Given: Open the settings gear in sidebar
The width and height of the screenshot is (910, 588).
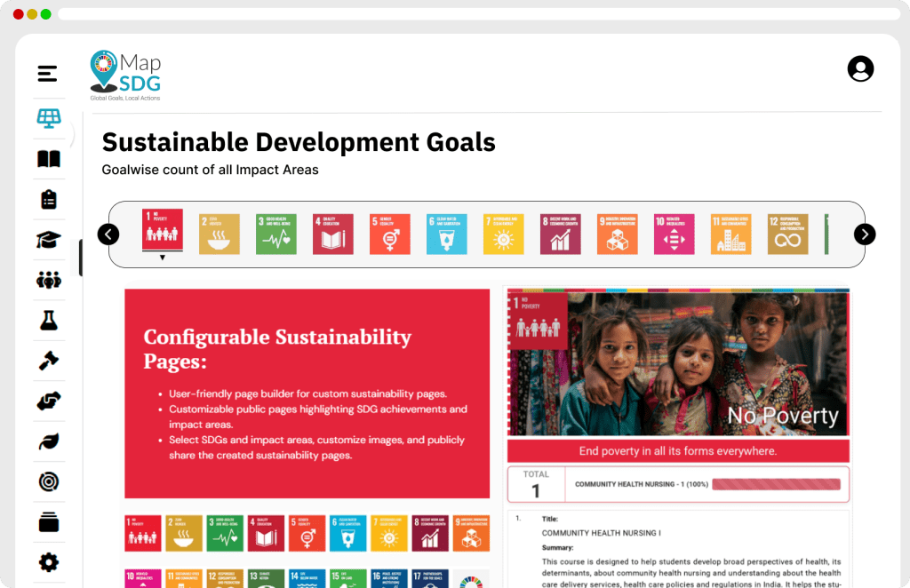Looking at the screenshot, I should coord(49,562).
